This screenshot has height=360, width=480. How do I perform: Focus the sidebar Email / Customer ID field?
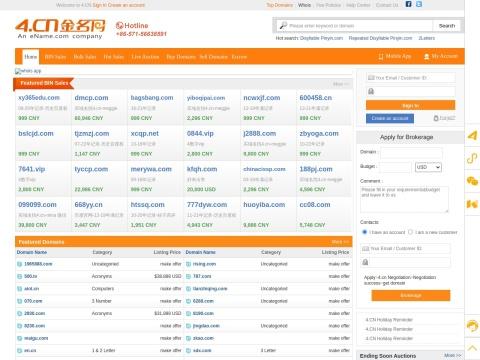(410, 78)
